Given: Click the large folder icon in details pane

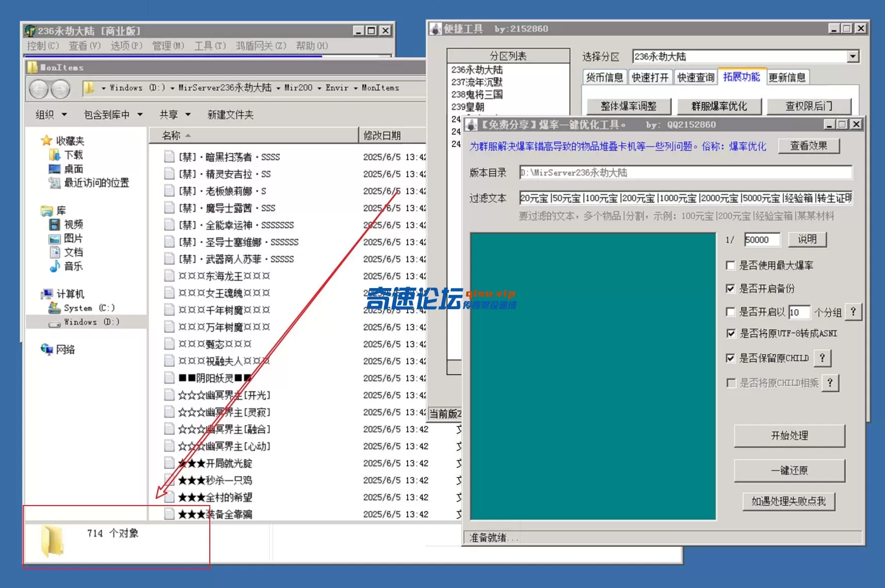Looking at the screenshot, I should coord(52,541).
